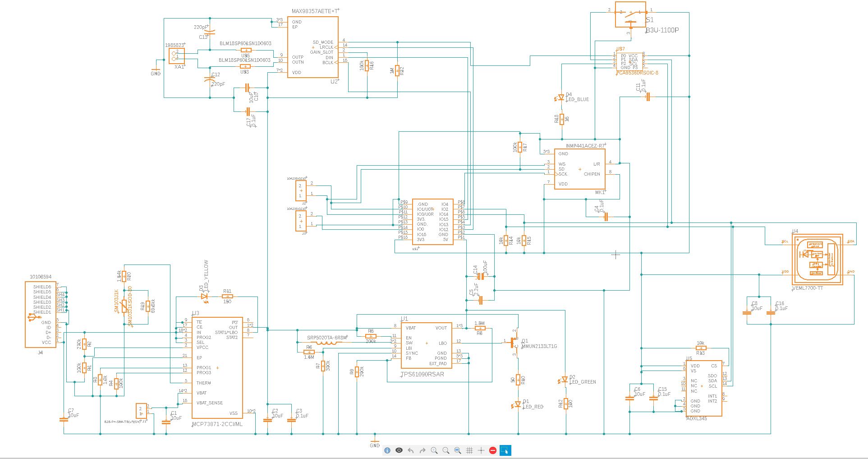Image resolution: width=868 pixels, height=459 pixels.
Task: Toggle the eye visibility (show) tool
Action: (399, 450)
